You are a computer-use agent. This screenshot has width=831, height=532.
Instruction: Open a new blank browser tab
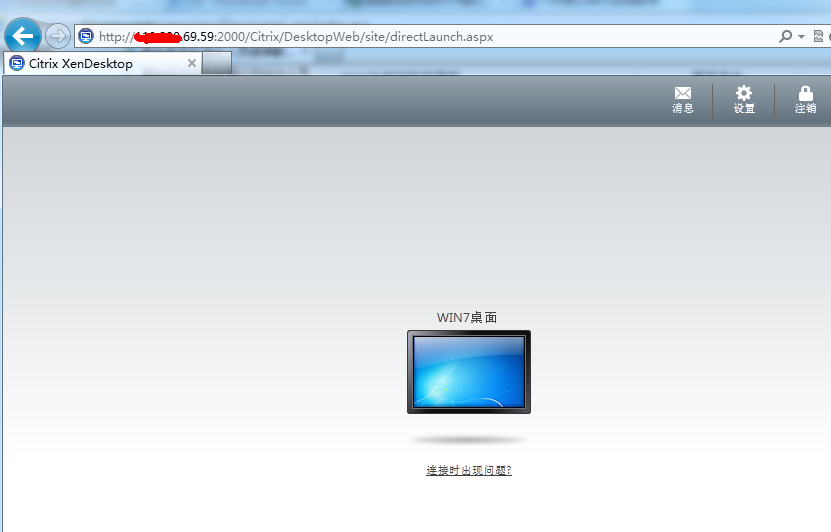pos(217,63)
